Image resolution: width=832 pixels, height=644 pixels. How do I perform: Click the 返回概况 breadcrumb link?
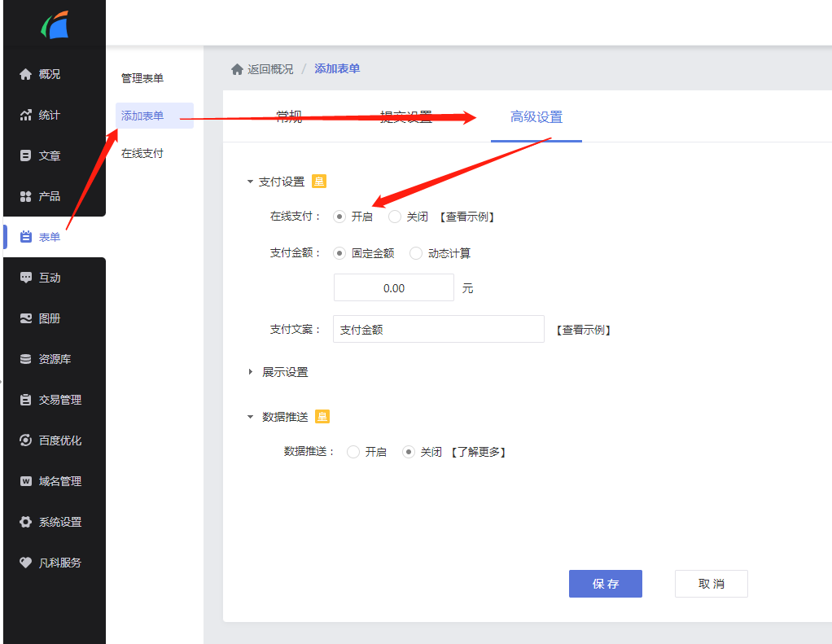click(x=269, y=69)
